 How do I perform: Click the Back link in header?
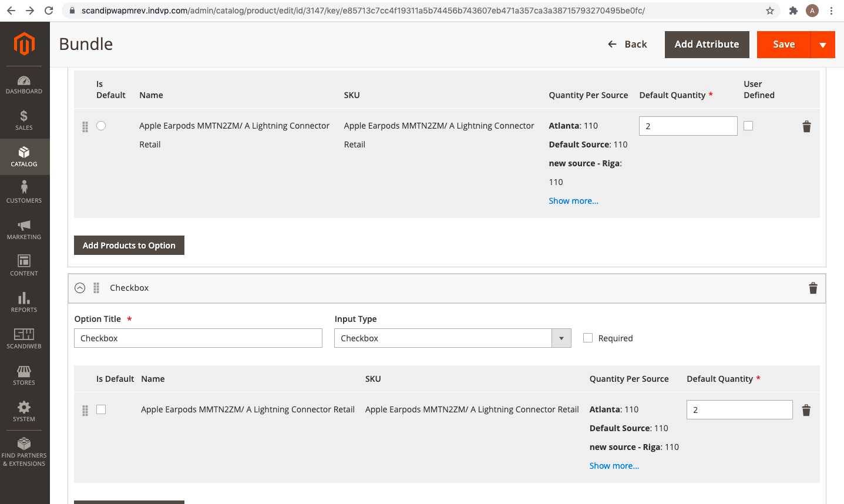627,45
